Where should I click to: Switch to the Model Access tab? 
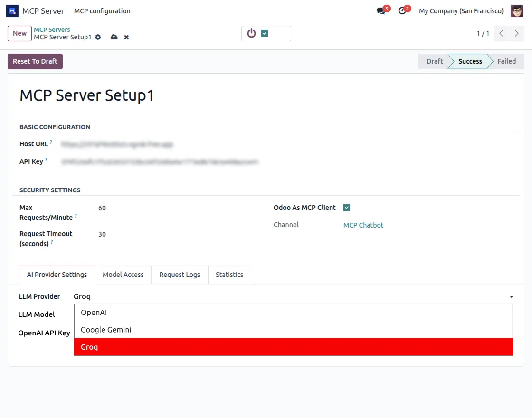click(123, 275)
